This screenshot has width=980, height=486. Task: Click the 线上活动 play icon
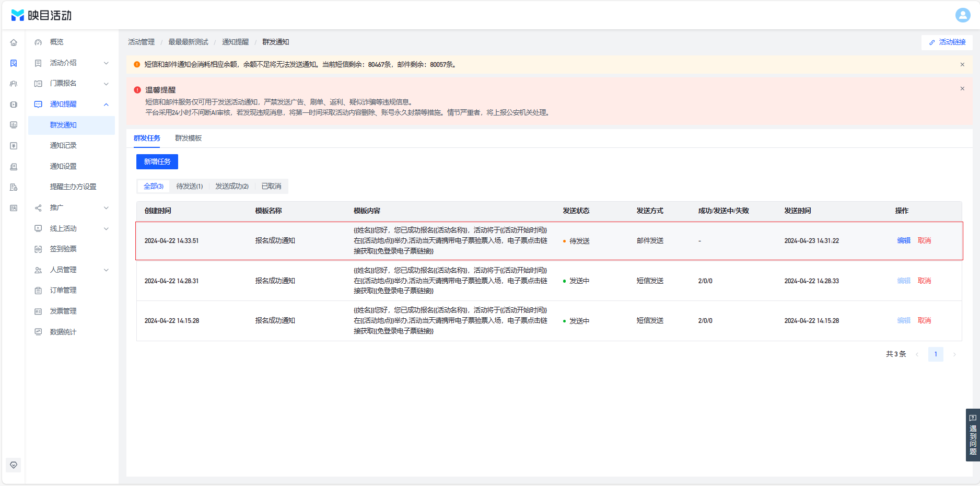coord(38,228)
